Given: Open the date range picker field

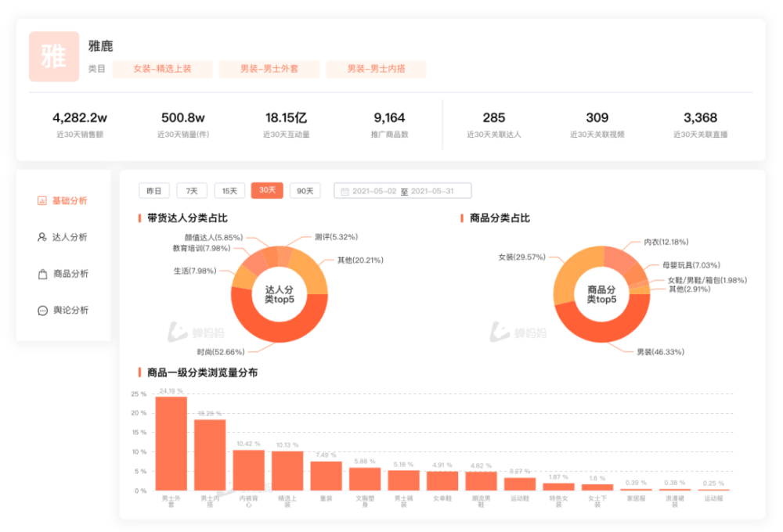Looking at the screenshot, I should point(402,191).
